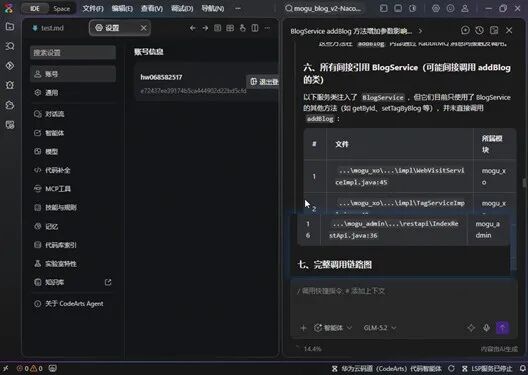528x375 pixels.
Task: Open the agent robot icon in the activity bar
Action: (x=10, y=105)
